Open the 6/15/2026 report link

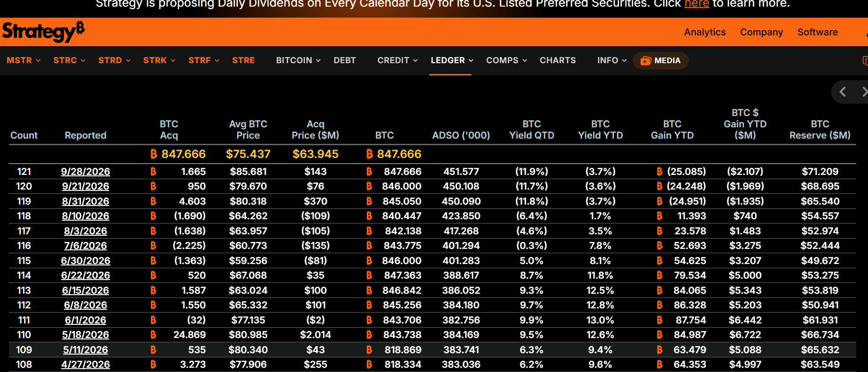[x=85, y=290]
